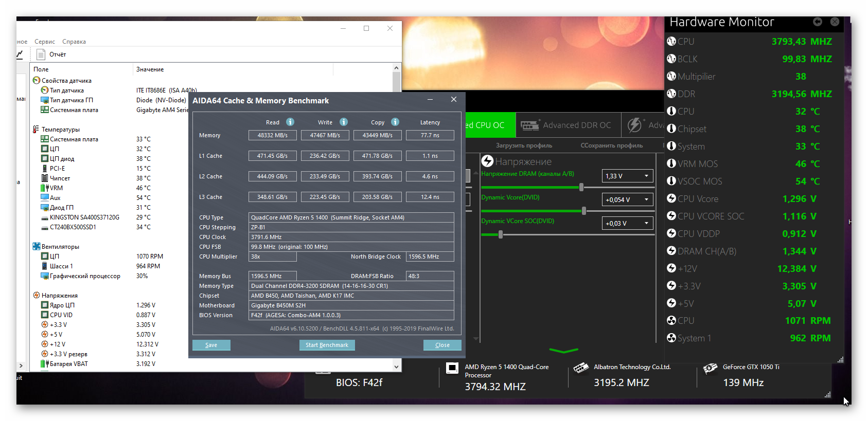This screenshot has width=868, height=421.
Task: Click ССохранить профиль in EasyTune
Action: (x=612, y=145)
